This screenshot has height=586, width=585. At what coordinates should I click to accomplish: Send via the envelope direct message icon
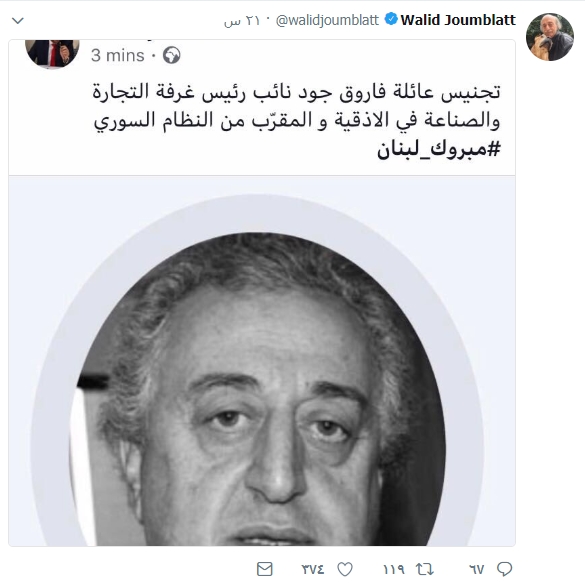coord(265,569)
